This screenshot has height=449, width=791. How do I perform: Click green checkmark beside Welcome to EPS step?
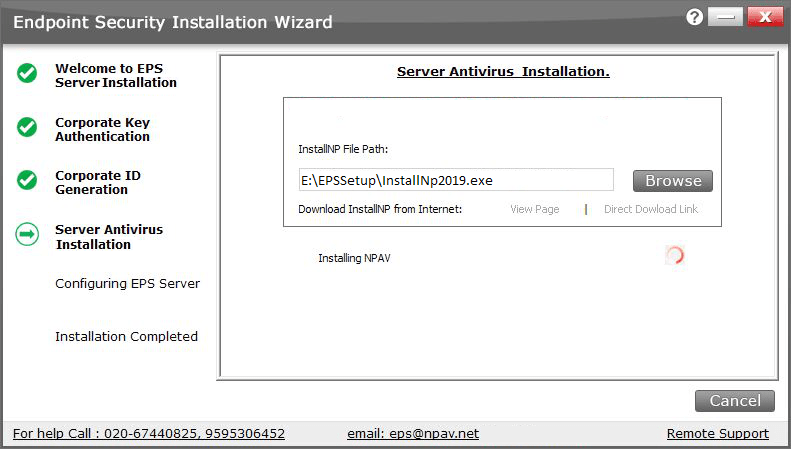click(27, 73)
